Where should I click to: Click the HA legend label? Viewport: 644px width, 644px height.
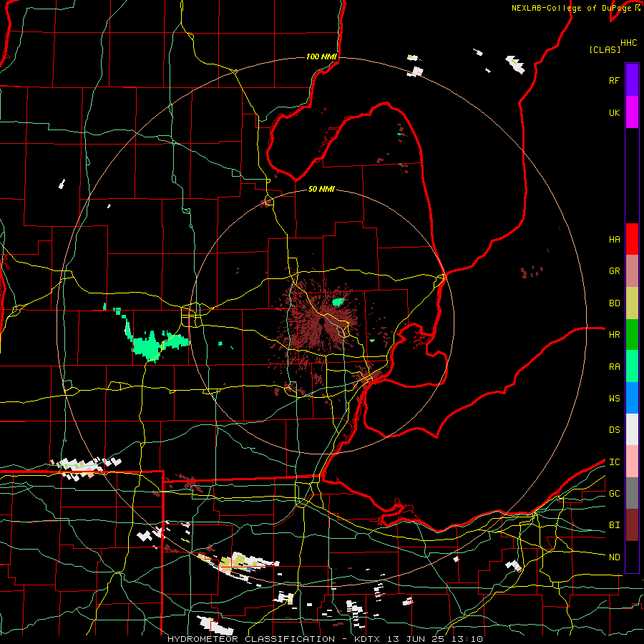pos(615,239)
